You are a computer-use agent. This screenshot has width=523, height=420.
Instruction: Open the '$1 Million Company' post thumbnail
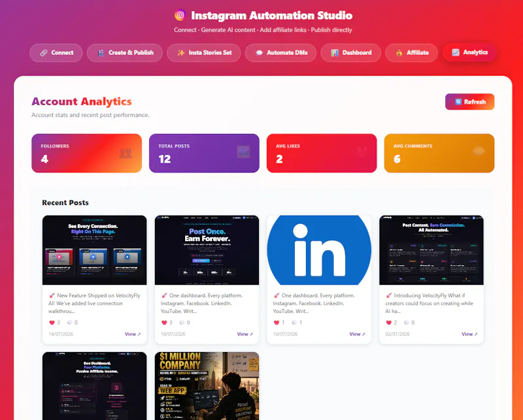207,386
